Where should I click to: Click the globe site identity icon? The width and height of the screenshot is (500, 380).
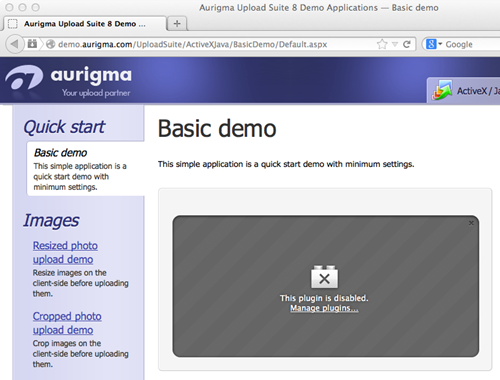[x=50, y=44]
